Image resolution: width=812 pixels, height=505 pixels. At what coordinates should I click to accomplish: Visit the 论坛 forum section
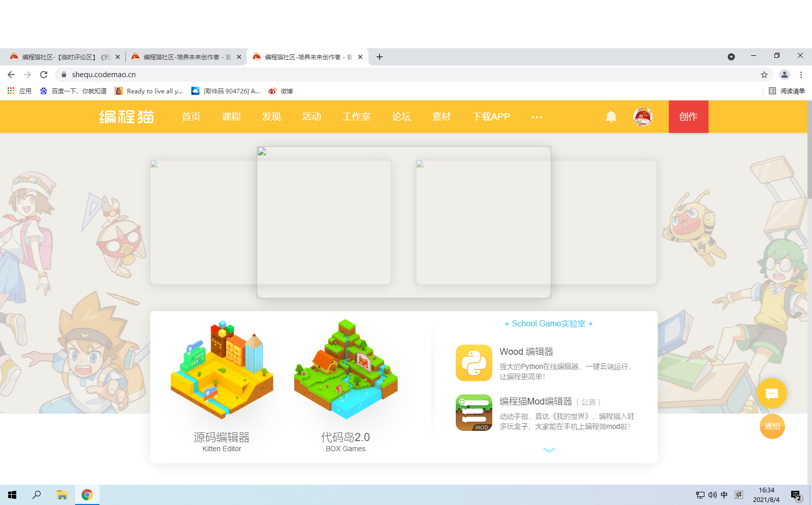401,117
